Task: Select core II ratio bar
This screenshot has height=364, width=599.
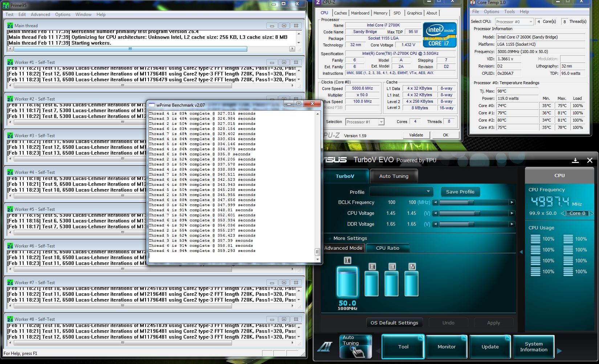Action: [x=372, y=284]
